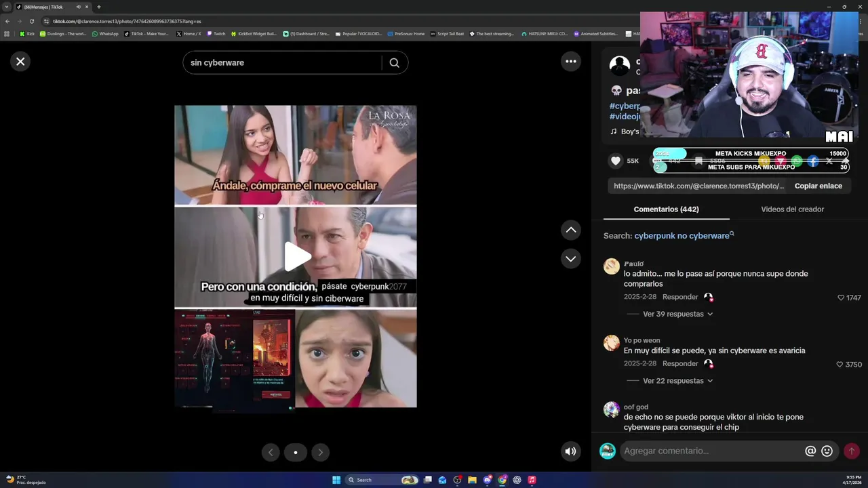The width and height of the screenshot is (868, 488).
Task: Expand 'Ver 22 respuestas' under Yo po weon's comment
Action: [677, 381]
